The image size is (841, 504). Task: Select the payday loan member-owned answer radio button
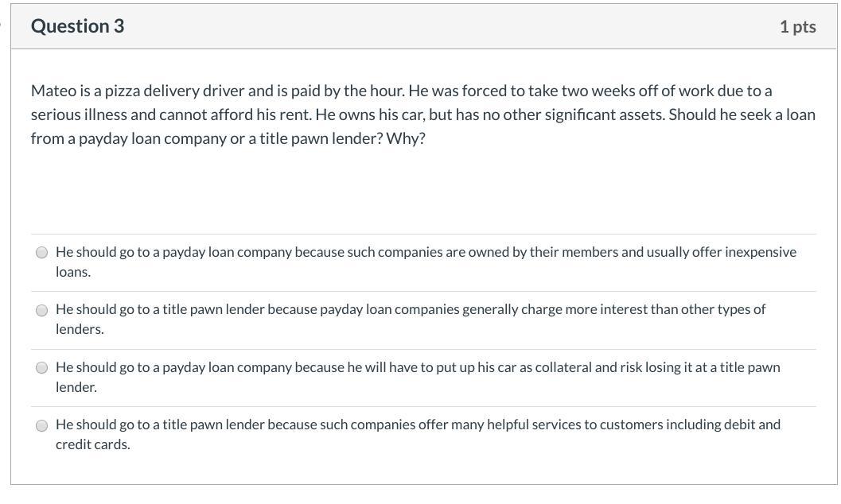click(41, 253)
